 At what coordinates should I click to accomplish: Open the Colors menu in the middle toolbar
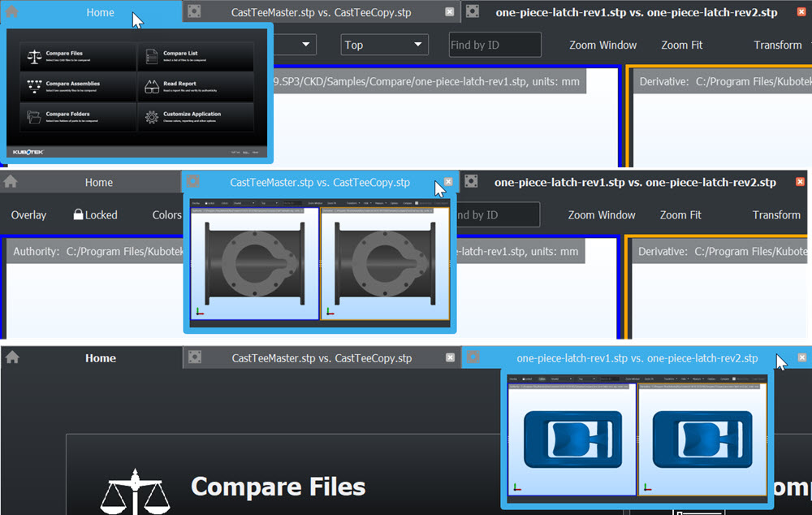(x=166, y=215)
